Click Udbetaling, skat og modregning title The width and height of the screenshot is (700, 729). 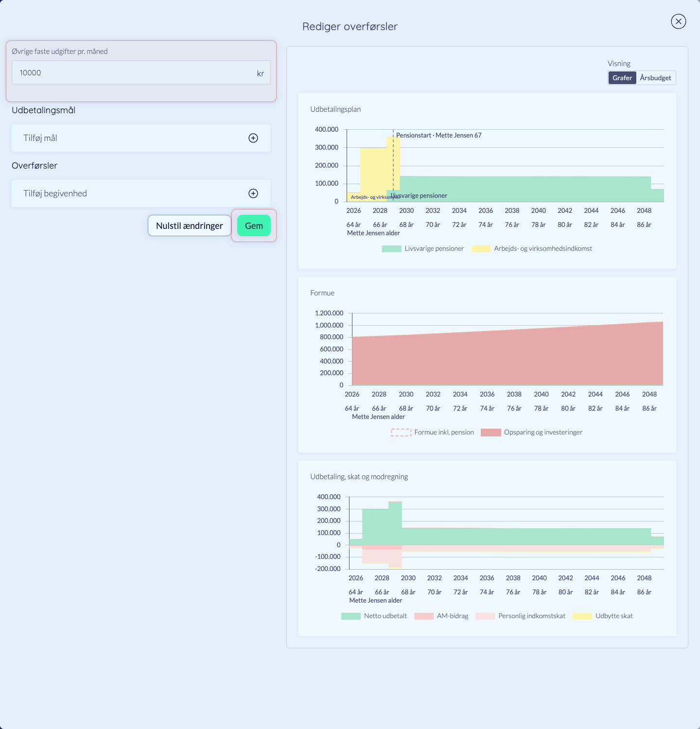359,477
